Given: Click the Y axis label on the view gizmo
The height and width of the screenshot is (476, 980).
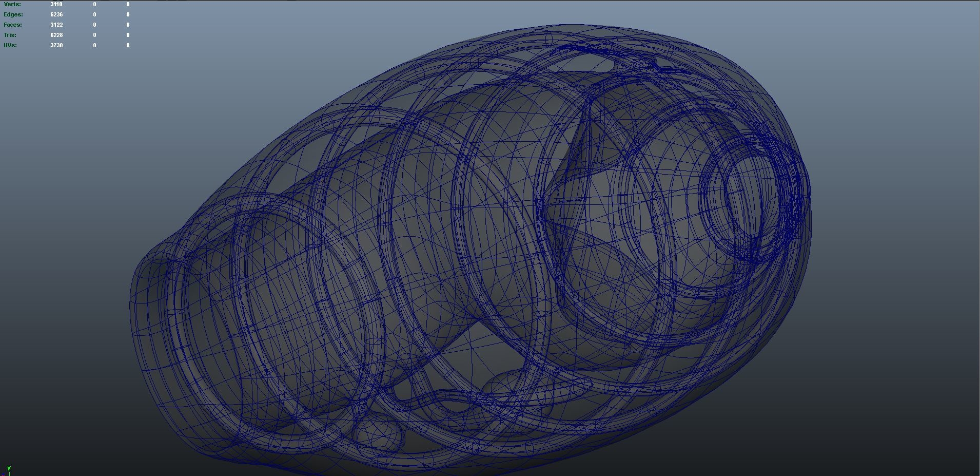Looking at the screenshot, I should pyautogui.click(x=9, y=468).
